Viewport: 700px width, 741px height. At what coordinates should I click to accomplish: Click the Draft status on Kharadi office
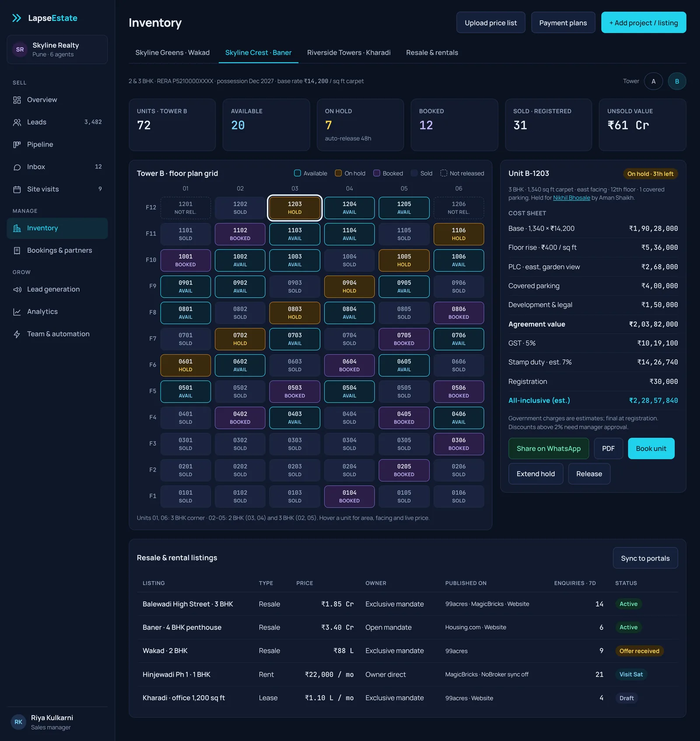(626, 698)
